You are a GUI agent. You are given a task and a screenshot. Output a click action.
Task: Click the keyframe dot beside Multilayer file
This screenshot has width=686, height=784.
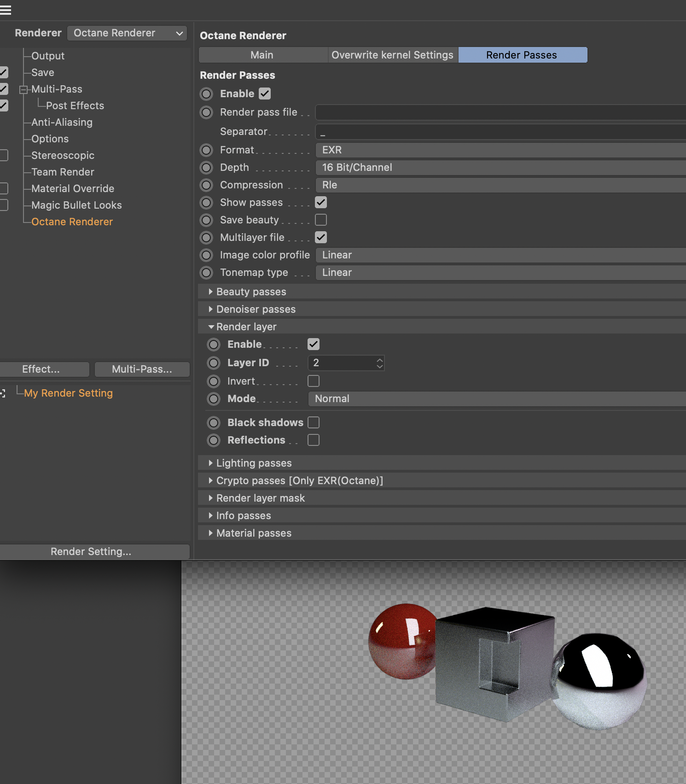(207, 238)
